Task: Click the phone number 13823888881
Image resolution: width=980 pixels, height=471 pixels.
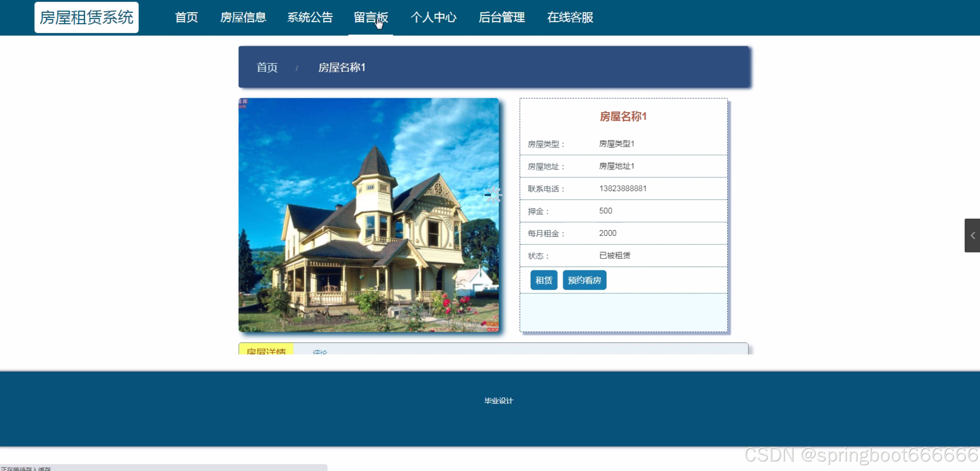Action: coord(623,188)
